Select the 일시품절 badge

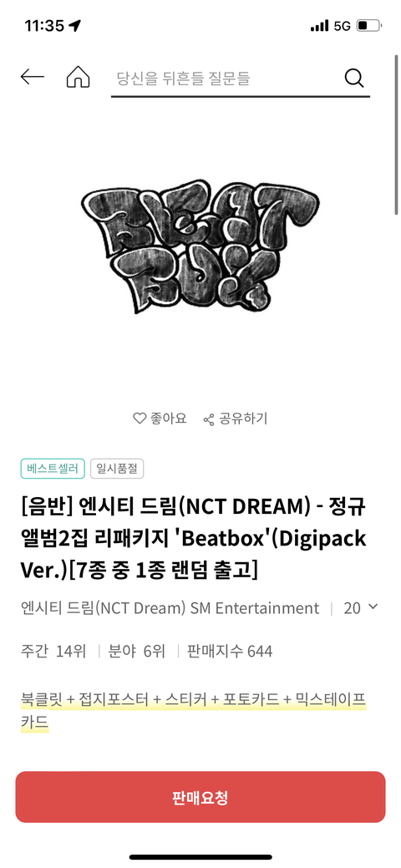point(117,469)
